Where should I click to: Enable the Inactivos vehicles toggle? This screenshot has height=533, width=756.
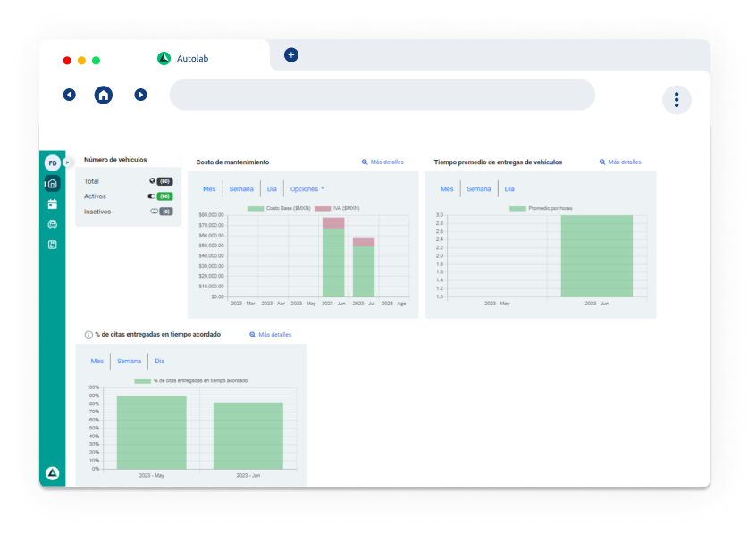point(154,211)
